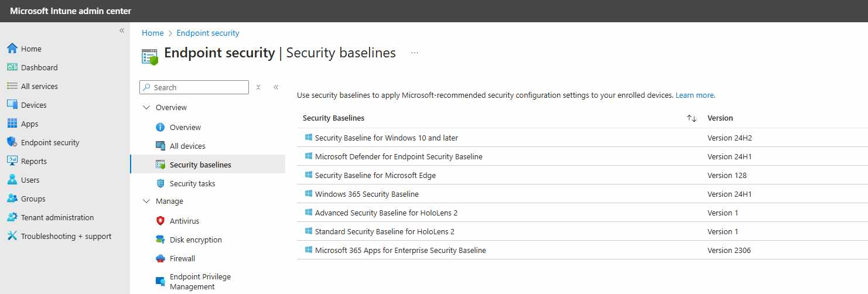The image size is (868, 294).
Task: Click the Reports icon
Action: (x=12, y=161)
